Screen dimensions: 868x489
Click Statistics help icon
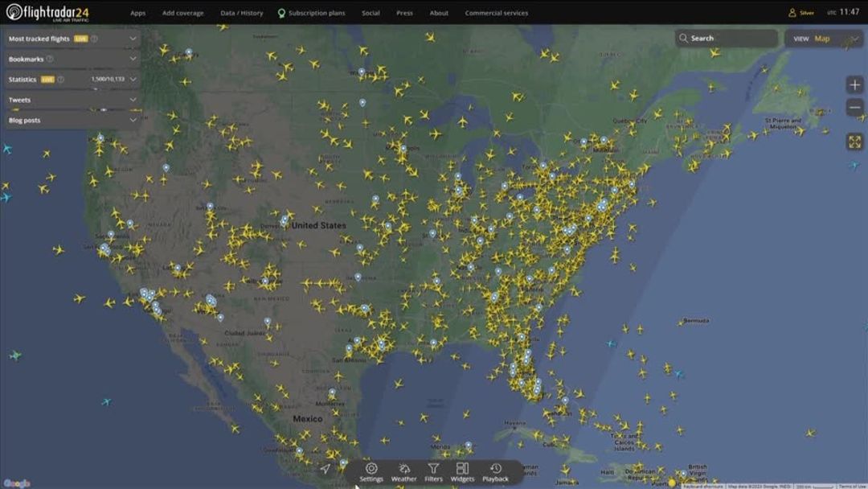[61, 79]
